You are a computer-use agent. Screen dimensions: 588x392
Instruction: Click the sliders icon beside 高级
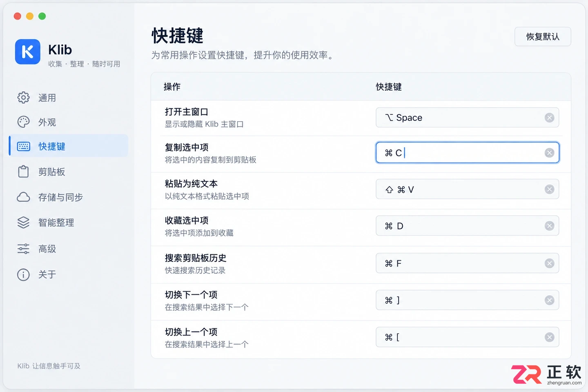23,249
